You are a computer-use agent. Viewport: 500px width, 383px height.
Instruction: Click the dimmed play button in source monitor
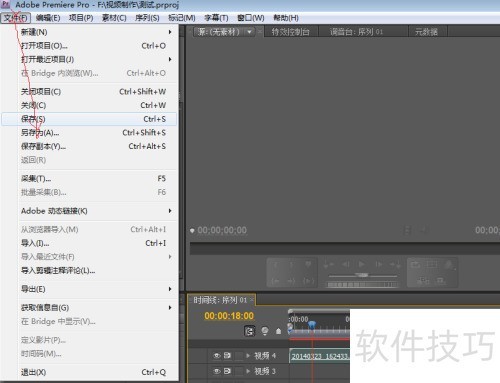[x=361, y=264]
